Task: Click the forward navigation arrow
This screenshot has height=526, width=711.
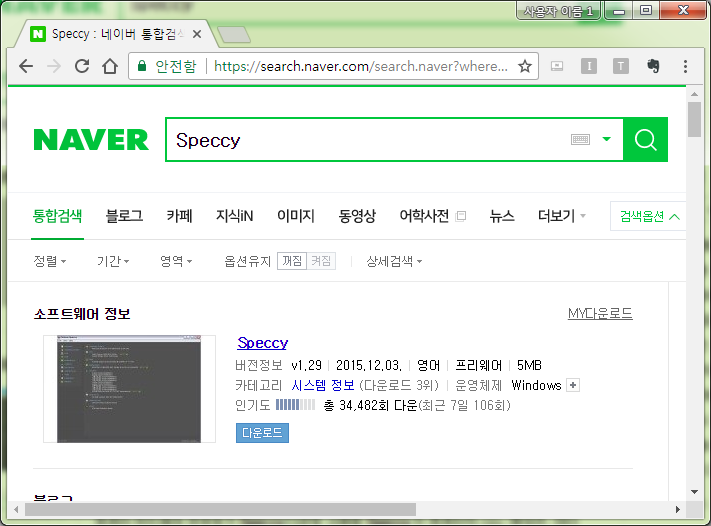Action: point(54,67)
